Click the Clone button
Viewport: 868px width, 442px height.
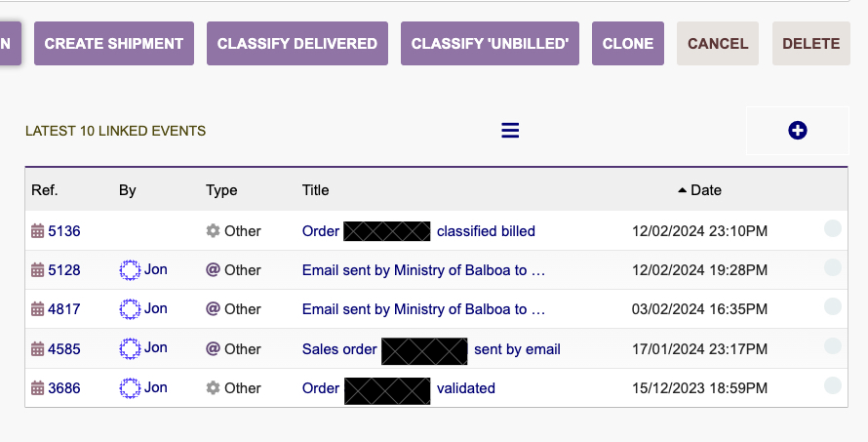click(628, 43)
